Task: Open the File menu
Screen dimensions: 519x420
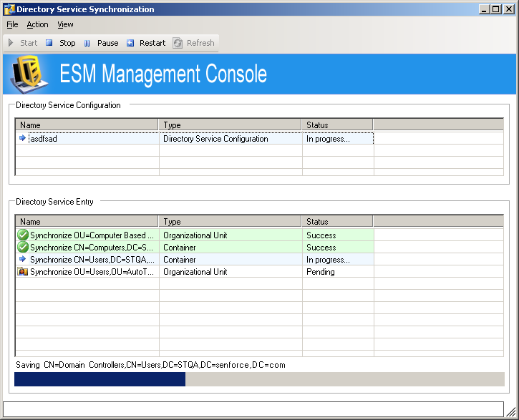Action: [x=12, y=24]
